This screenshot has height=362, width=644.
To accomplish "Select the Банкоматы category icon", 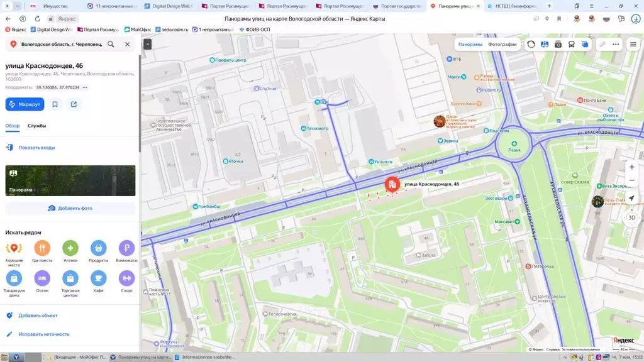I will [126, 248].
